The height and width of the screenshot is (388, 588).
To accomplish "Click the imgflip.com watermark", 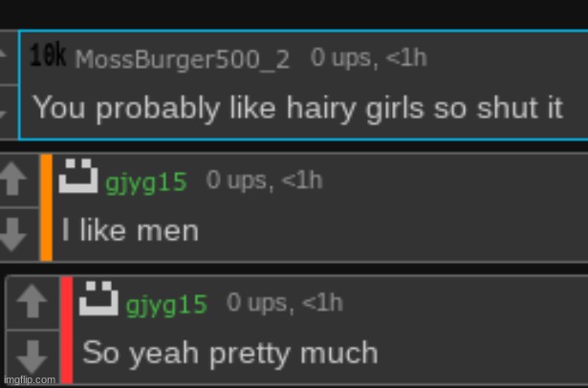I will pyautogui.click(x=30, y=380).
